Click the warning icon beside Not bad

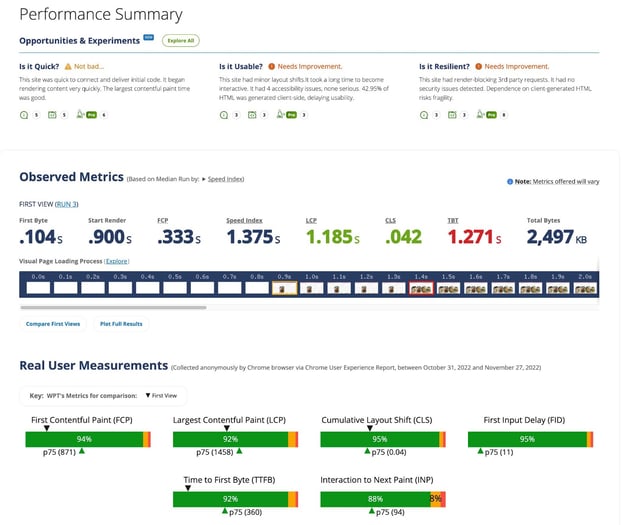(67, 66)
